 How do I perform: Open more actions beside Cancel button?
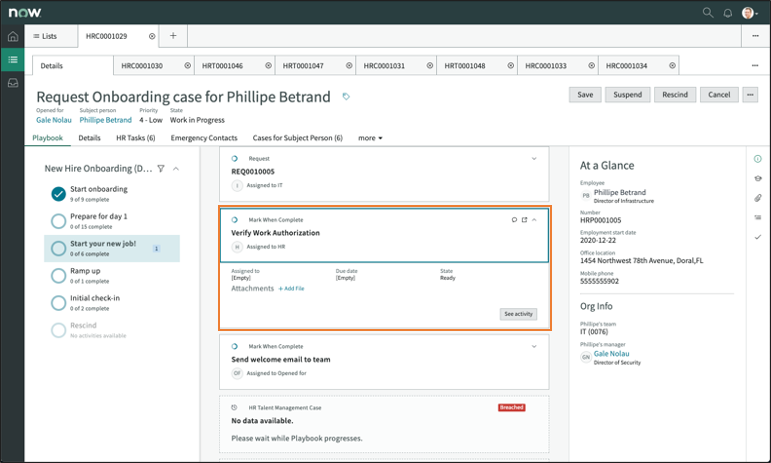coord(750,95)
